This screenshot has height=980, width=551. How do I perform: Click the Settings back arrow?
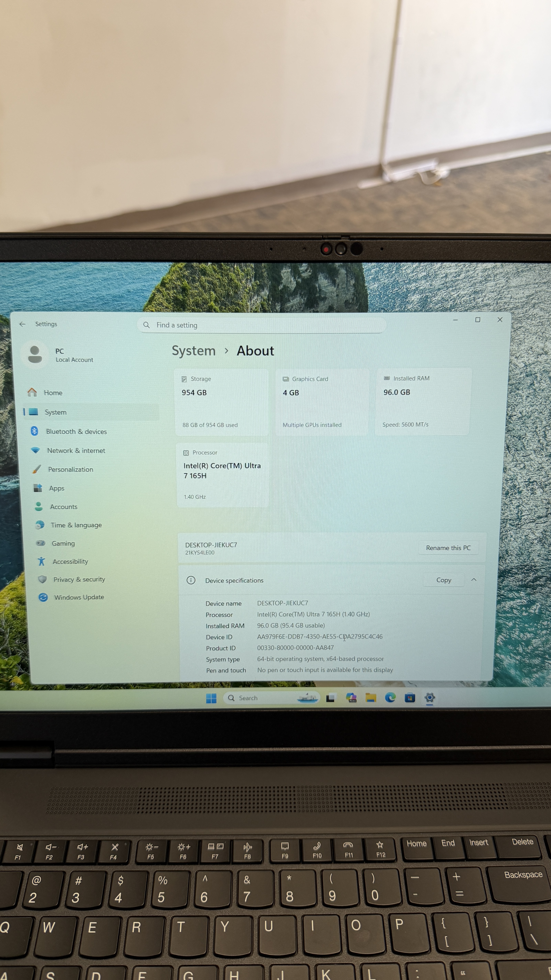point(22,324)
